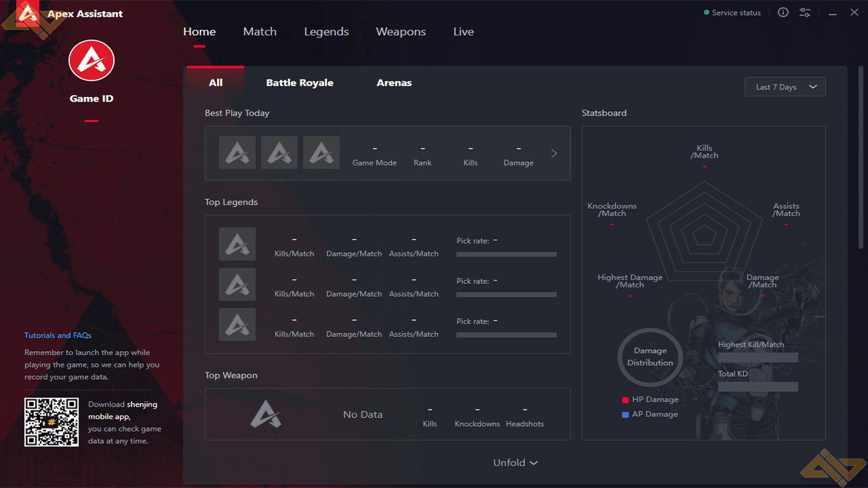Image resolution: width=868 pixels, height=488 pixels.
Task: Click the Game ID label
Action: pos(92,99)
